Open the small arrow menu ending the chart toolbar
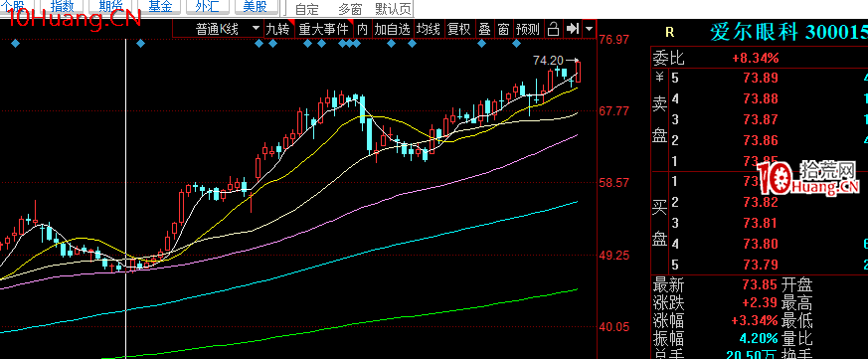This screenshot has width=868, height=359. (589, 30)
